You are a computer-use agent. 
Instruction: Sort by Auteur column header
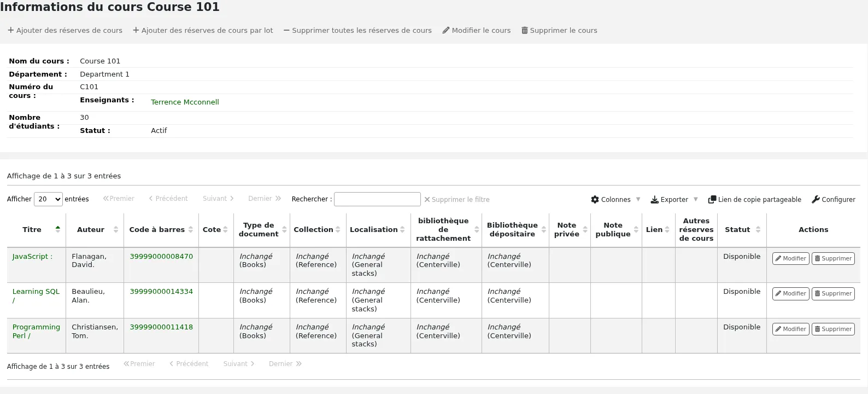(x=95, y=230)
